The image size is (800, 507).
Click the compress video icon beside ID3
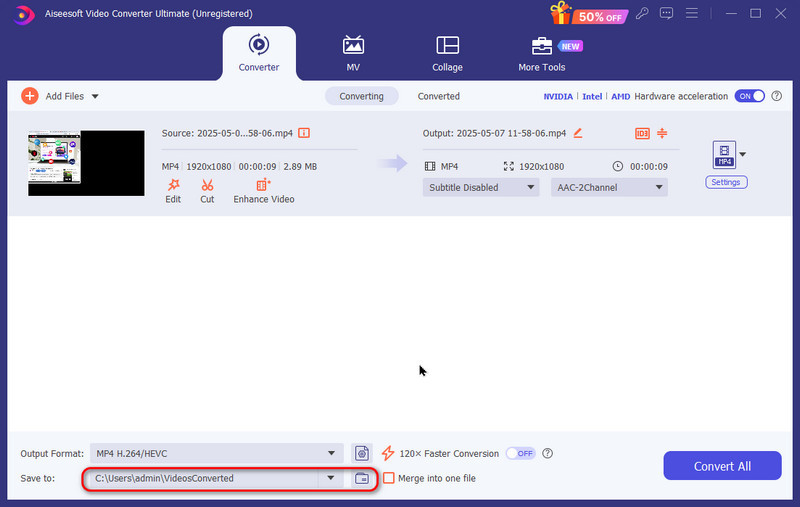pyautogui.click(x=661, y=133)
